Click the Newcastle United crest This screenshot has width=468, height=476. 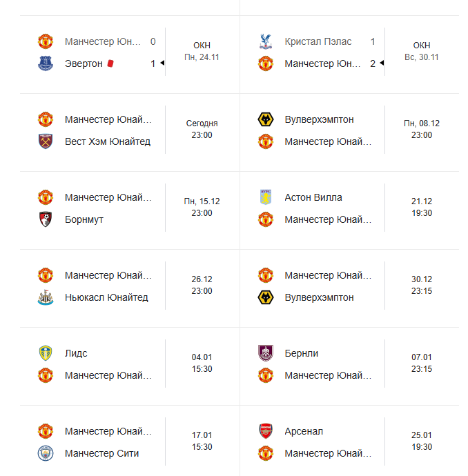pos(46,297)
